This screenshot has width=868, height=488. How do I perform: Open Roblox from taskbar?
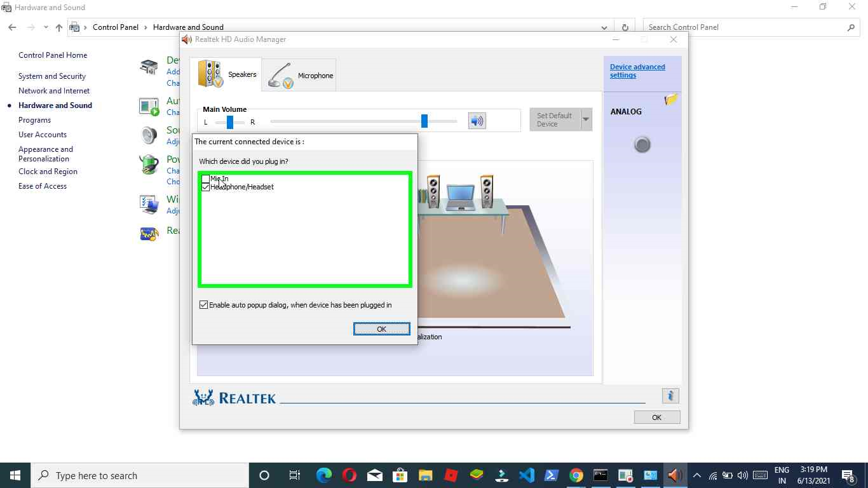click(x=451, y=475)
